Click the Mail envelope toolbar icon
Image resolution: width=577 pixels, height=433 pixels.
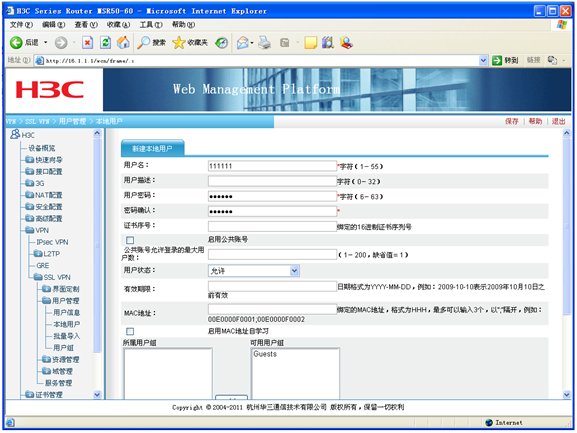point(243,43)
